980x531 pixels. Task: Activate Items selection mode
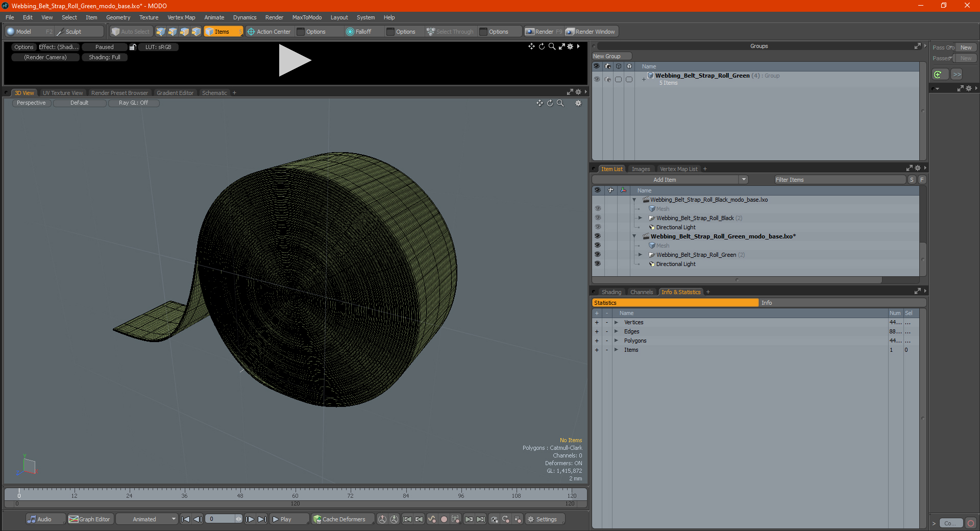(x=223, y=32)
